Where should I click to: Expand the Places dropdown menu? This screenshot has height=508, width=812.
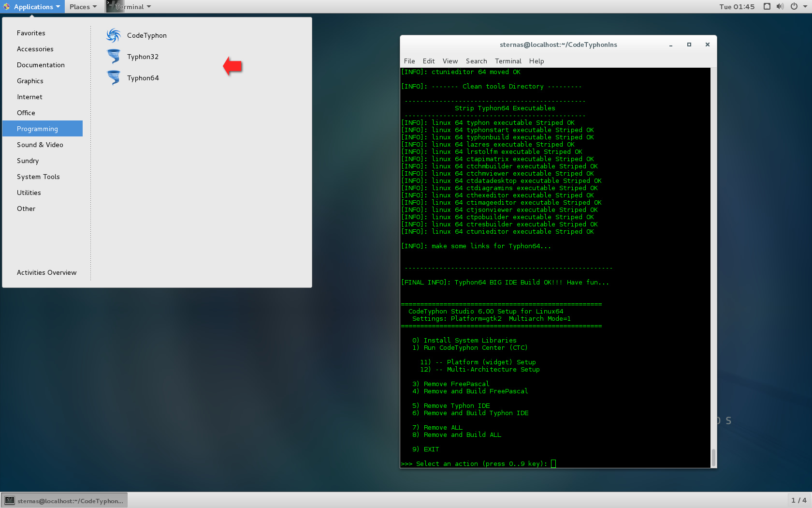click(x=83, y=7)
